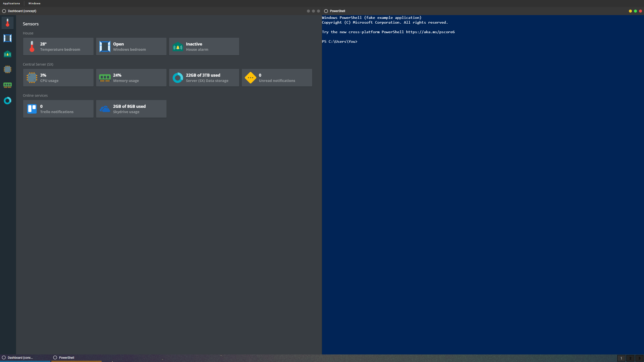Image resolution: width=644 pixels, height=362 pixels.
Task: Switch to Dashboard in the taskbar
Action: (x=25, y=357)
